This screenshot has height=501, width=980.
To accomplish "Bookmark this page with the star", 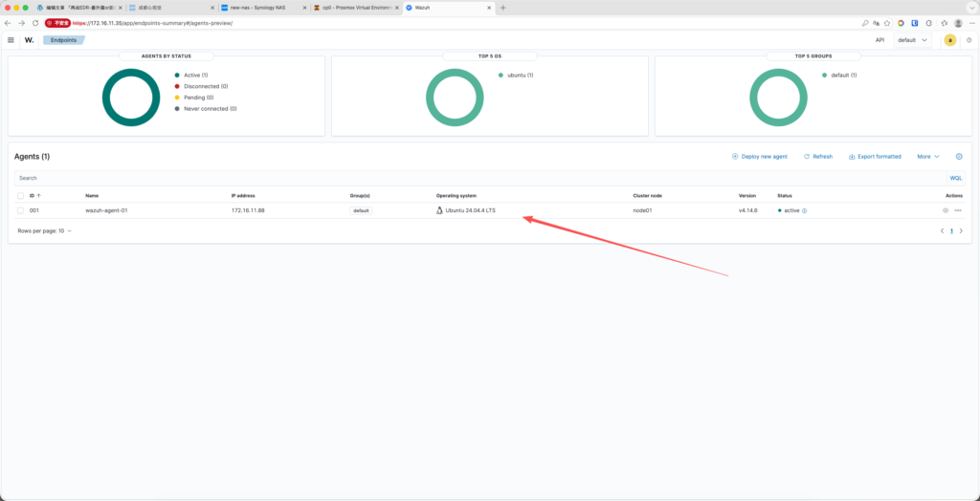I will tap(887, 23).
